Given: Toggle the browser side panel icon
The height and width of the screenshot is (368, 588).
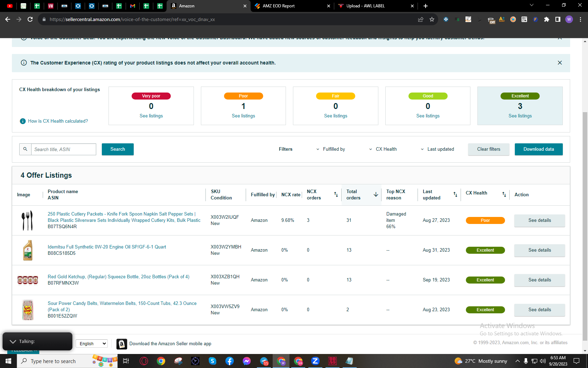Looking at the screenshot, I should 558,19.
